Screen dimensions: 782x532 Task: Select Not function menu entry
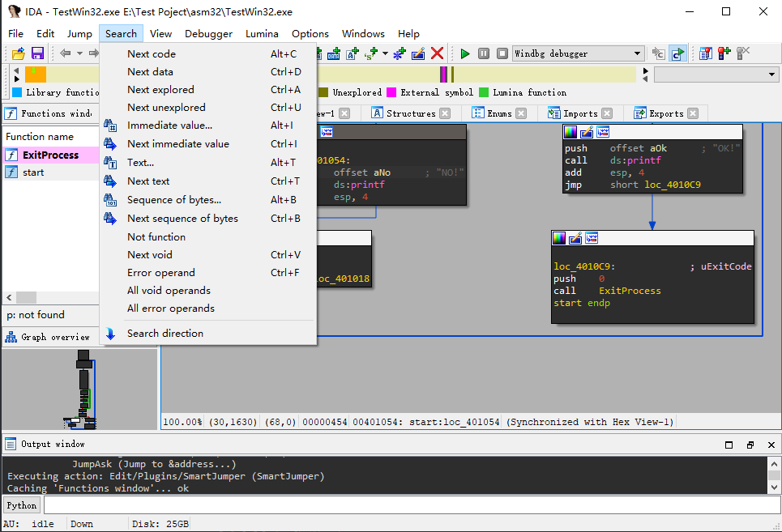[208, 237]
